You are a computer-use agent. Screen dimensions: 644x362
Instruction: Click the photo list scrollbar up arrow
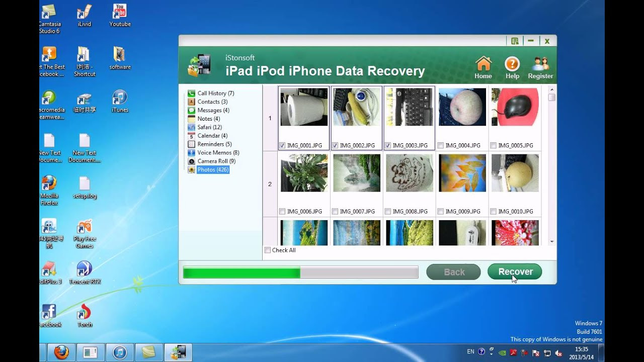[552, 89]
